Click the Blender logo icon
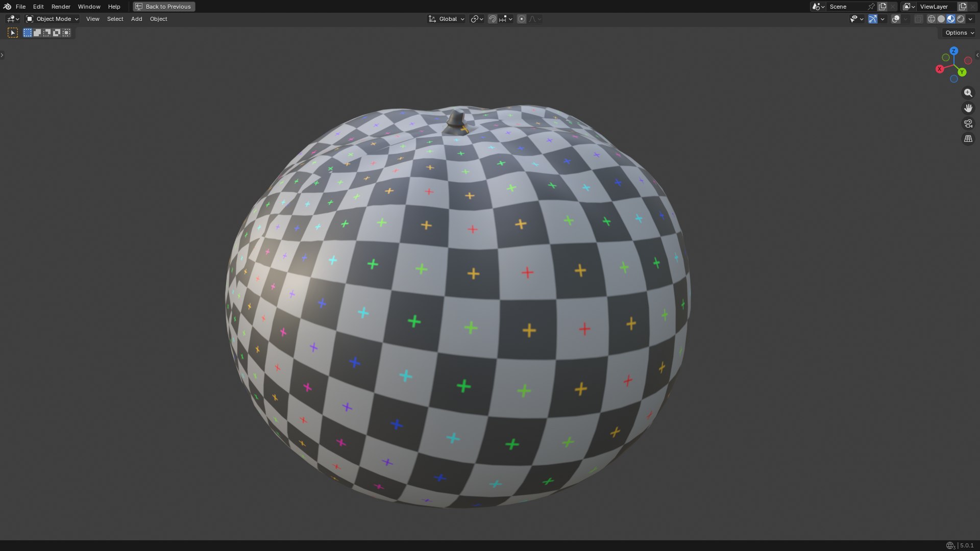 (7, 7)
